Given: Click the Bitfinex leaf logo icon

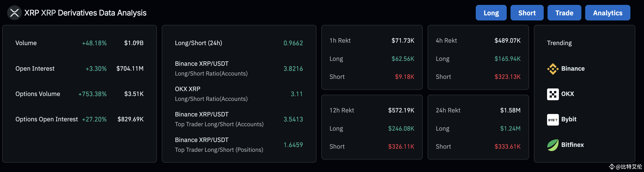Looking at the screenshot, I should (553, 145).
